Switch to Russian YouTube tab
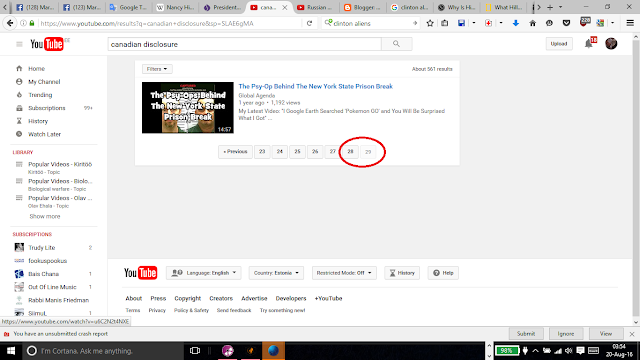This screenshot has height=360, width=640. (316, 7)
